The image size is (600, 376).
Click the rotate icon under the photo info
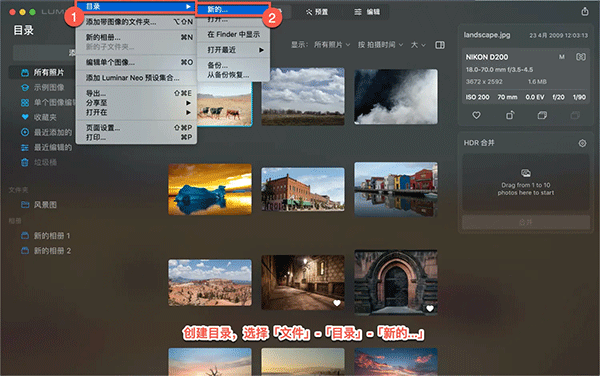510,115
